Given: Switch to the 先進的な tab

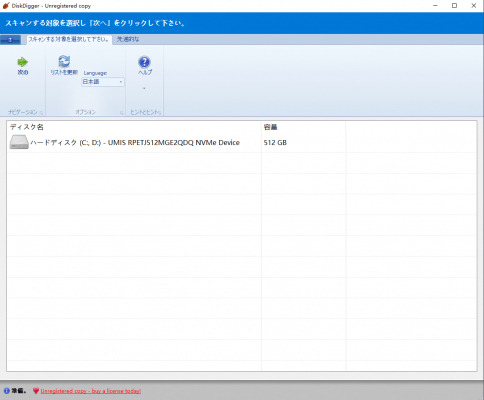Looking at the screenshot, I should (128, 39).
